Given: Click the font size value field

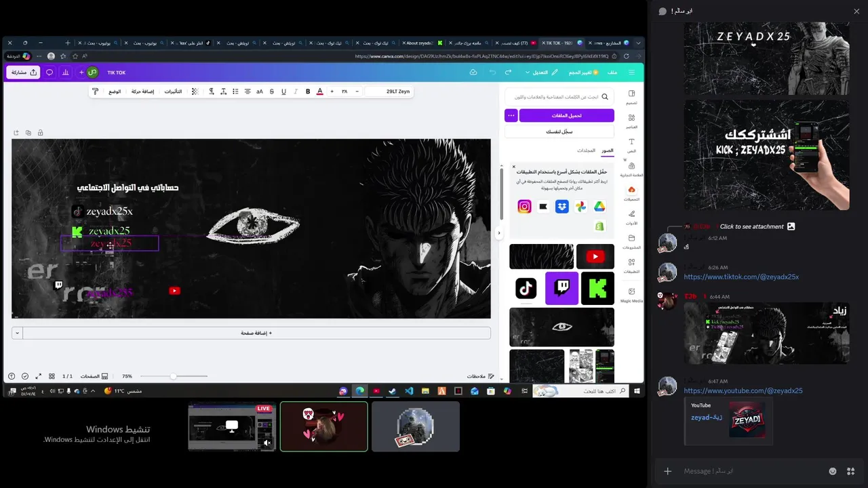Looking at the screenshot, I should [344, 91].
